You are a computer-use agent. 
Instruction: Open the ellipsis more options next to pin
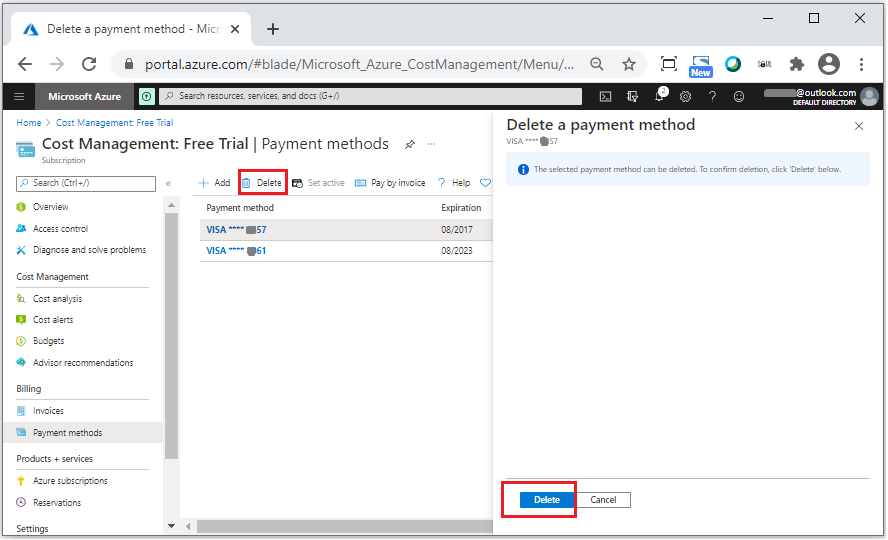pyautogui.click(x=431, y=144)
